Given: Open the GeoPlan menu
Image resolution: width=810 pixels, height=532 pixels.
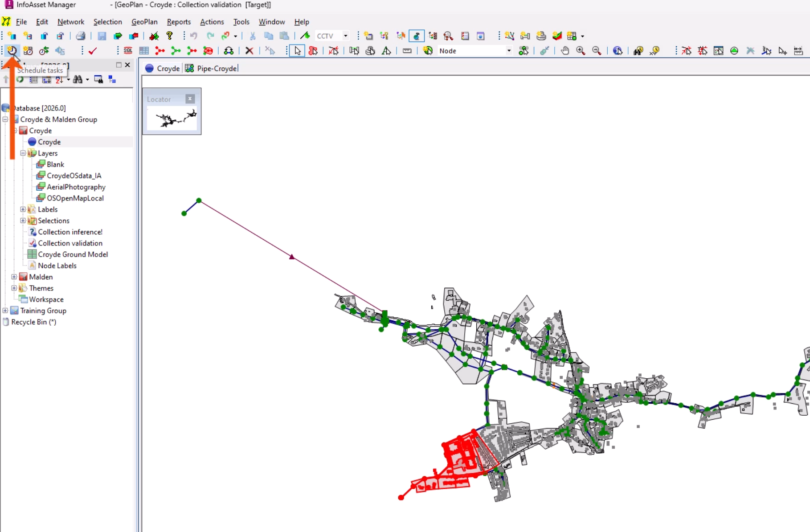Looking at the screenshot, I should coord(144,22).
